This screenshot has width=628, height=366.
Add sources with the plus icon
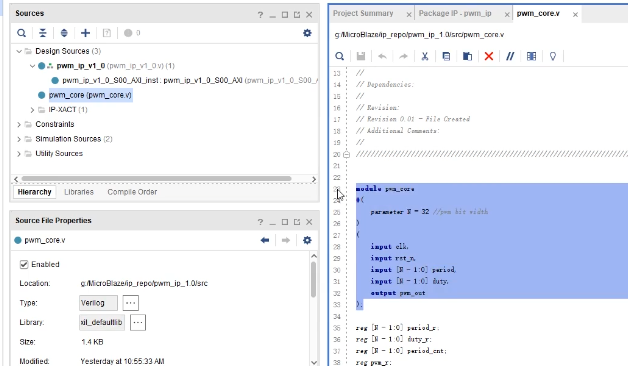[x=85, y=33]
